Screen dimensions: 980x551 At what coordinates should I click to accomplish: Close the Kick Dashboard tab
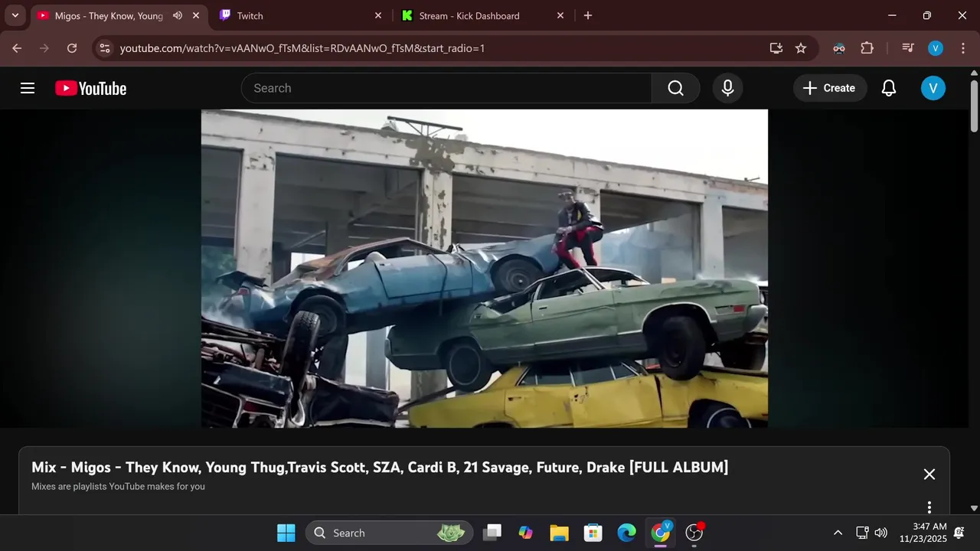pos(560,15)
